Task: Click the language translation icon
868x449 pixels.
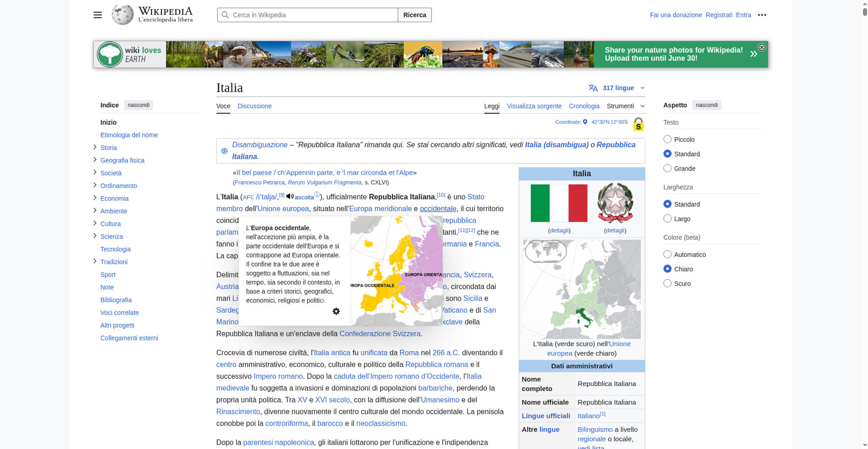Action: pos(593,88)
